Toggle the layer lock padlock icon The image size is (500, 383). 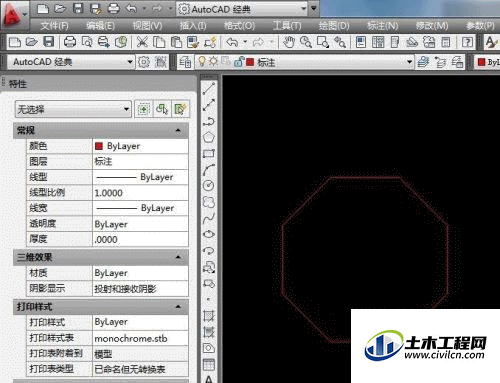238,62
